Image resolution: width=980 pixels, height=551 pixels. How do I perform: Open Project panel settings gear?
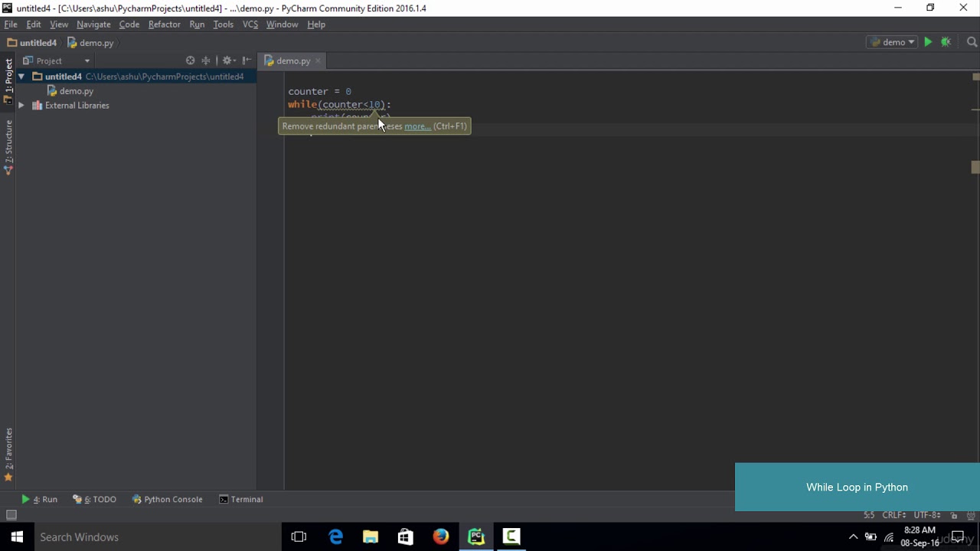click(227, 60)
